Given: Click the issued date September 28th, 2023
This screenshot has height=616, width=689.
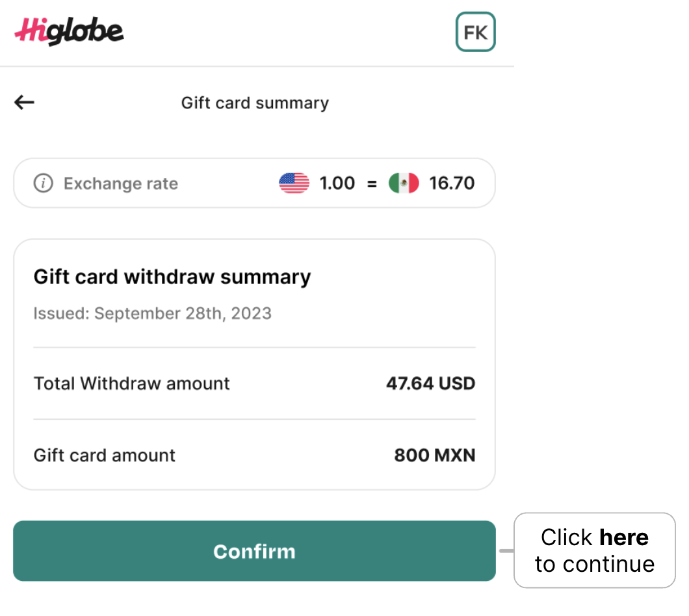Looking at the screenshot, I should [152, 313].
